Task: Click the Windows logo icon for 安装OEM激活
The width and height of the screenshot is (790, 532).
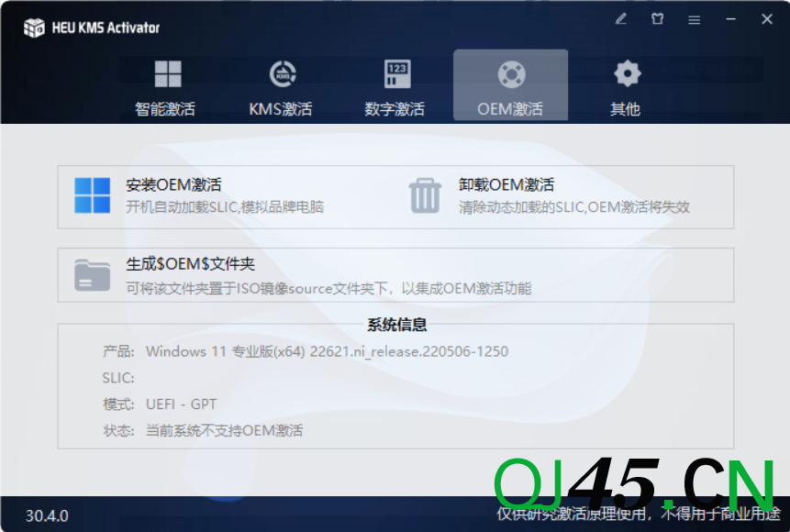Action: point(92,195)
